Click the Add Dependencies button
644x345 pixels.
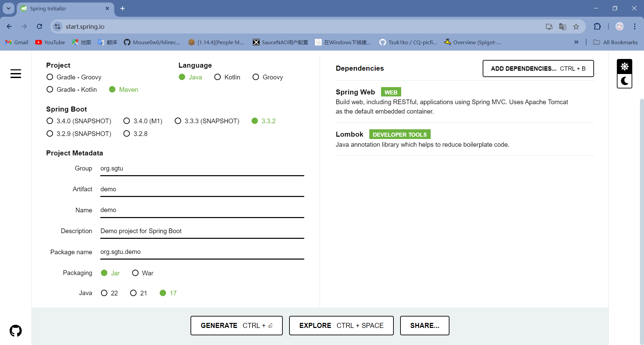tap(538, 68)
